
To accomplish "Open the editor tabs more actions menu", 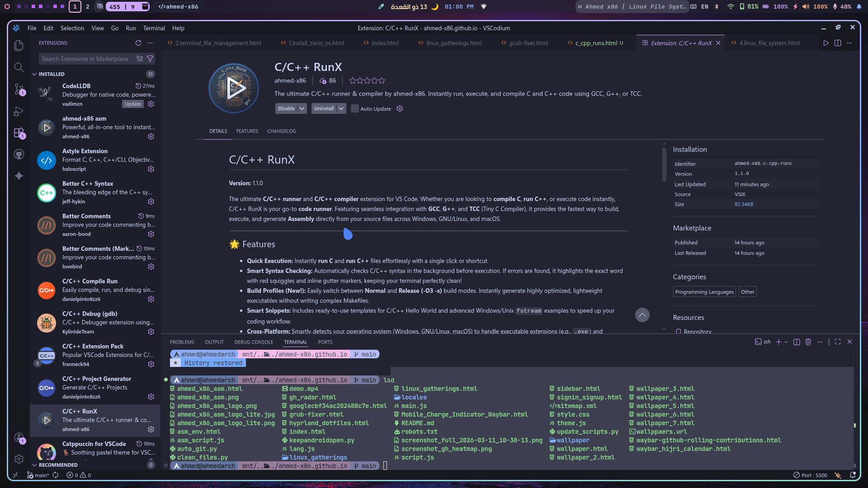I will (x=849, y=43).
